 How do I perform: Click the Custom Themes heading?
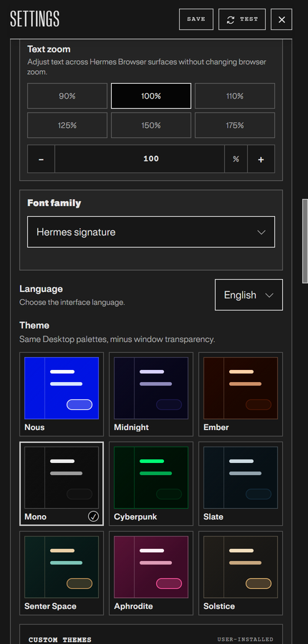(x=60, y=640)
